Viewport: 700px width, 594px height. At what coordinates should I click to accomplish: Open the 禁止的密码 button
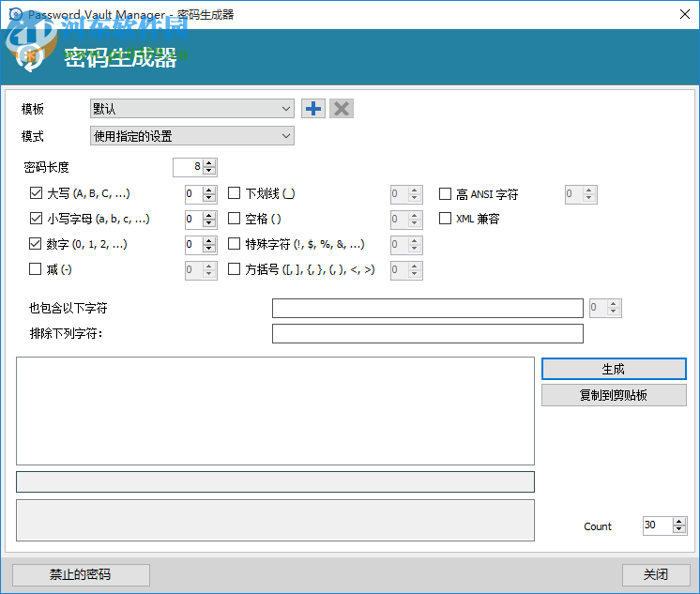[81, 575]
